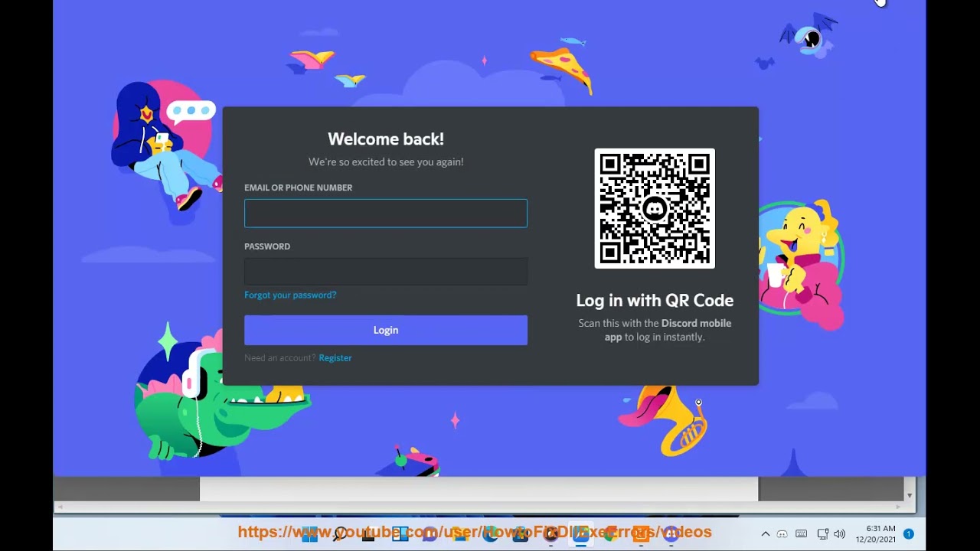Click the volume speaker tray icon
The image size is (980, 551).
(x=839, y=534)
